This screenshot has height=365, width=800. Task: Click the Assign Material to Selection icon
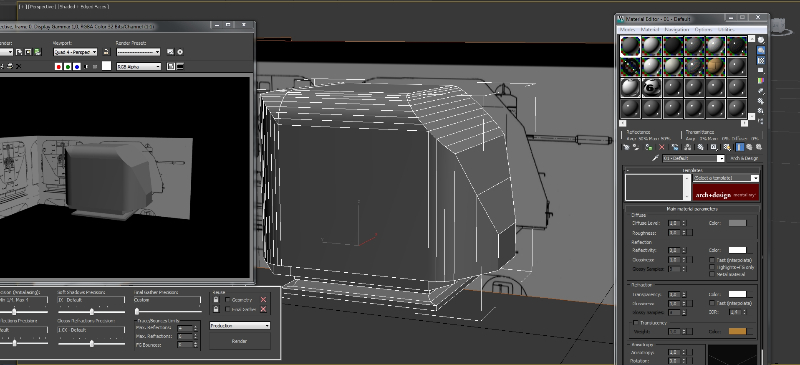click(648, 147)
